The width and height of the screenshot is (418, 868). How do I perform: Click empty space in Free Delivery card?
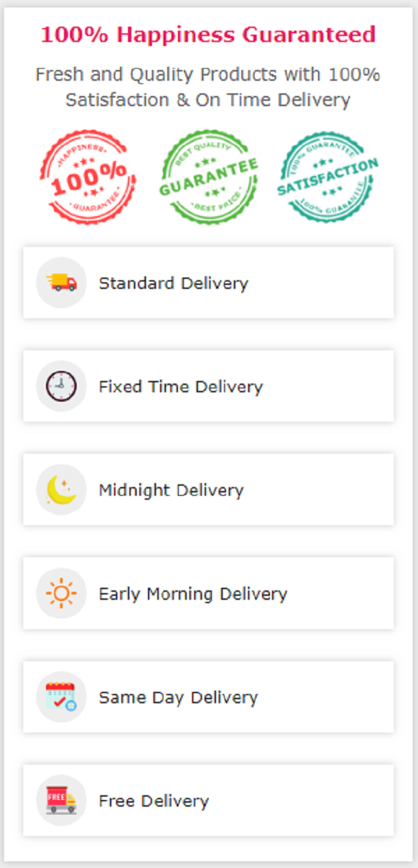pyautogui.click(x=307, y=800)
